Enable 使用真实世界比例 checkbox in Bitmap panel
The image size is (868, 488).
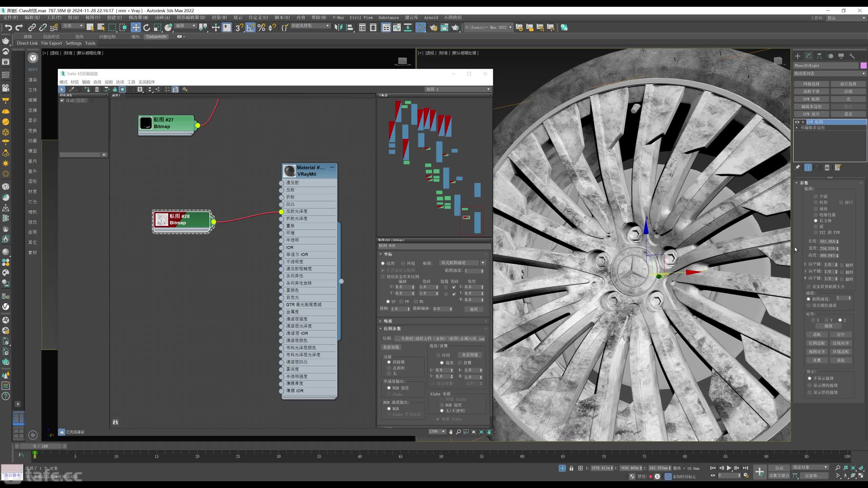coord(383,277)
